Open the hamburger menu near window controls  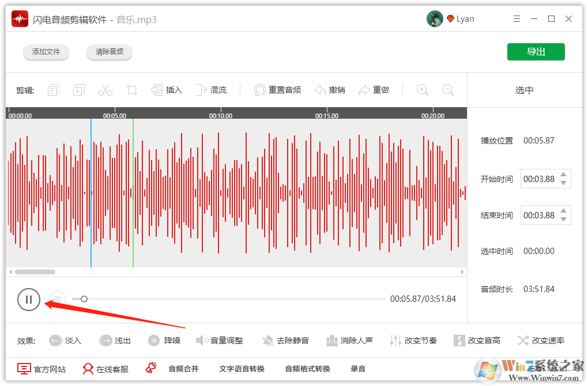[517, 18]
